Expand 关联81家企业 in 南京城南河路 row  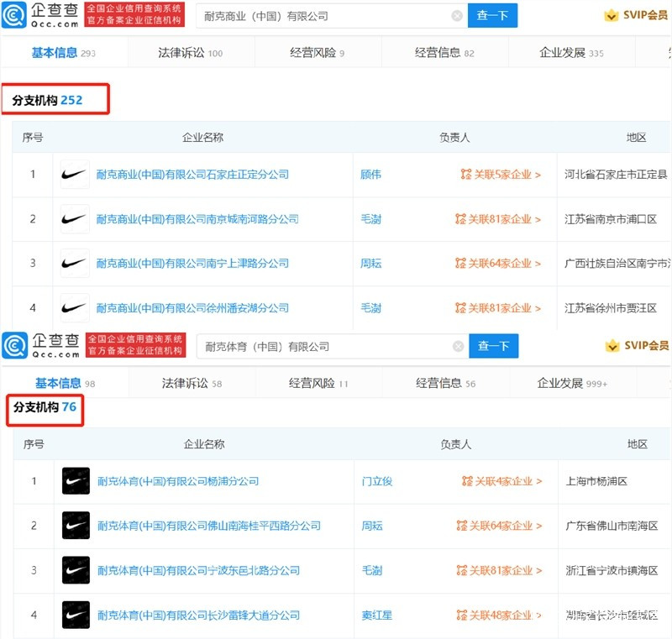pos(498,219)
